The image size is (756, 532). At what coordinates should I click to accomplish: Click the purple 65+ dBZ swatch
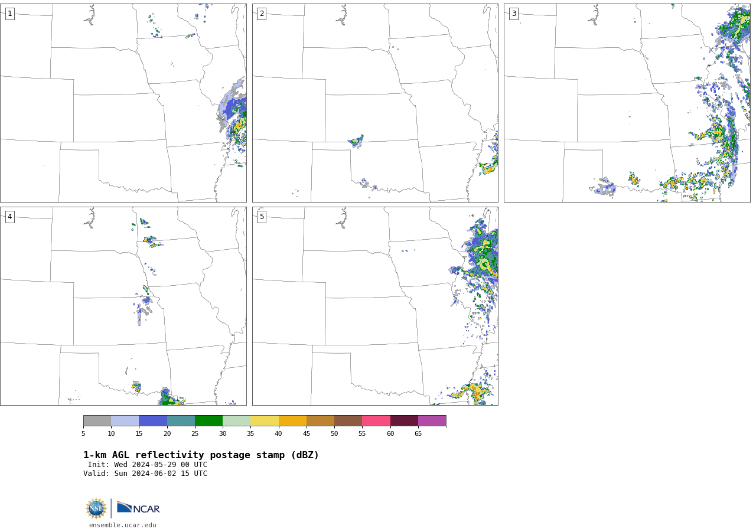click(432, 421)
